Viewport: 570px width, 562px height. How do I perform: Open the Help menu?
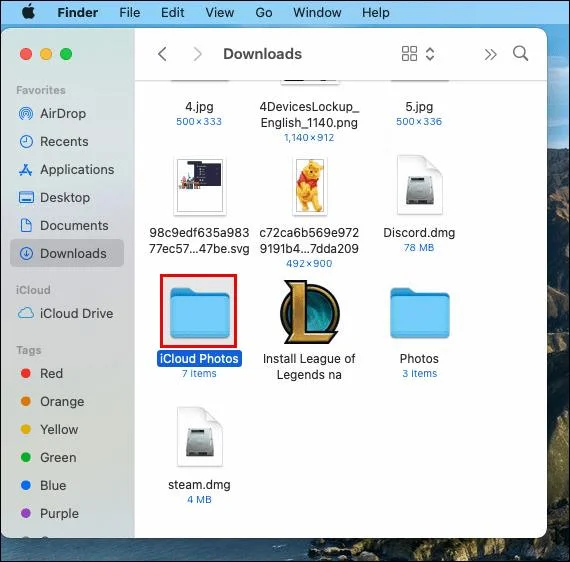[376, 13]
